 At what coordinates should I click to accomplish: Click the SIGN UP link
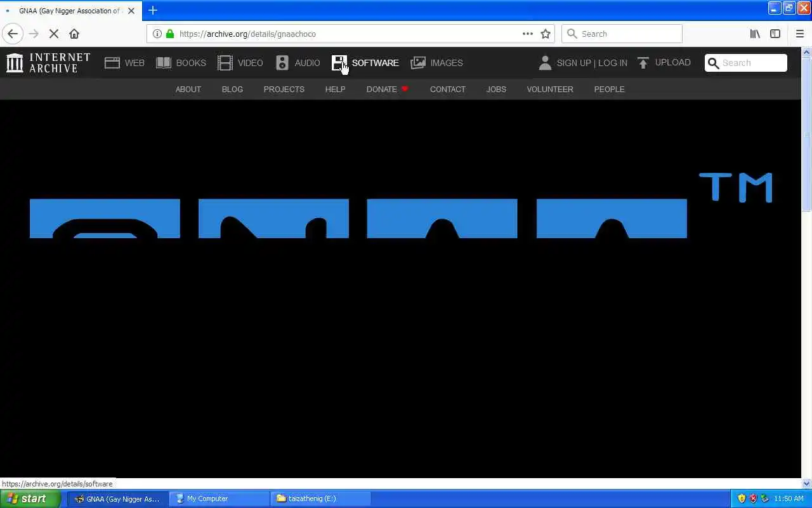573,63
